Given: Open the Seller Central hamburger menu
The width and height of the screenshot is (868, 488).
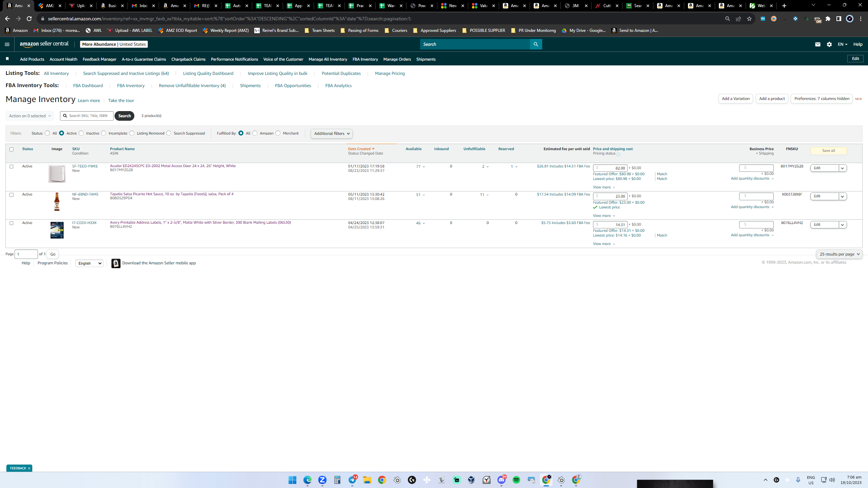Looking at the screenshot, I should (7, 44).
